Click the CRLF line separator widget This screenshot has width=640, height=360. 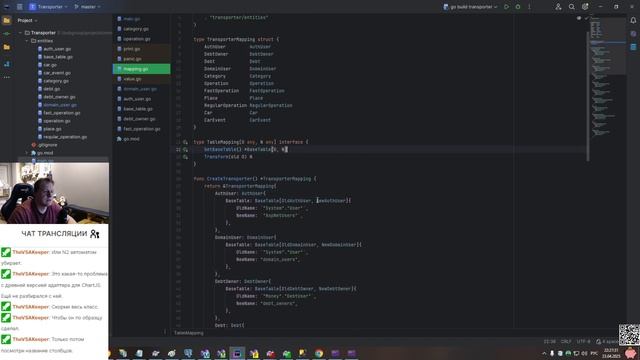[x=566, y=341]
